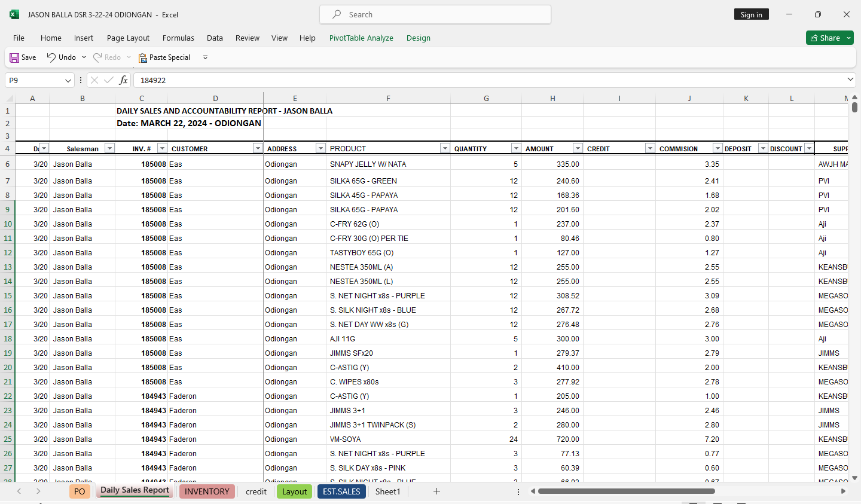Click the horizontal scrollbar left arrow
This screenshot has width=861, height=504.
[533, 491]
